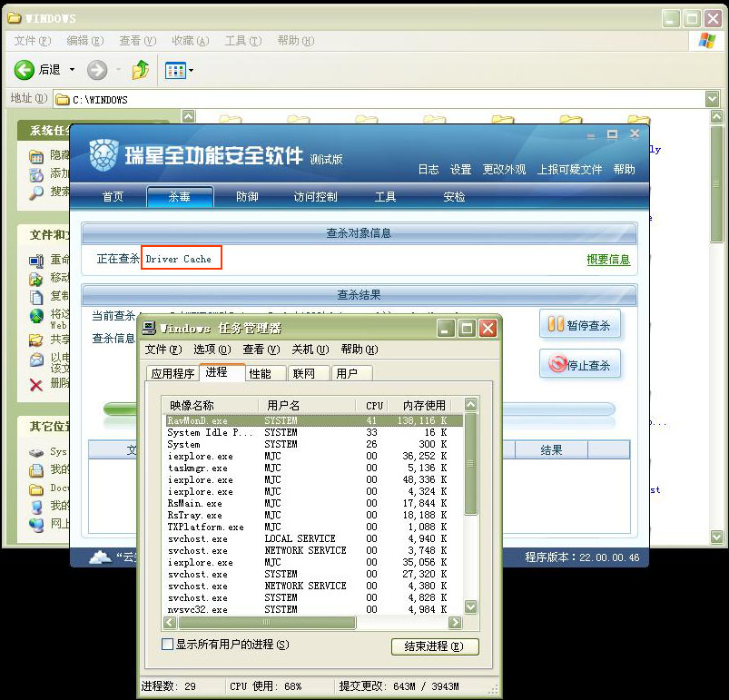The height and width of the screenshot is (700, 729).
Task: Open the Views icon in explorer toolbar
Action: click(x=175, y=71)
